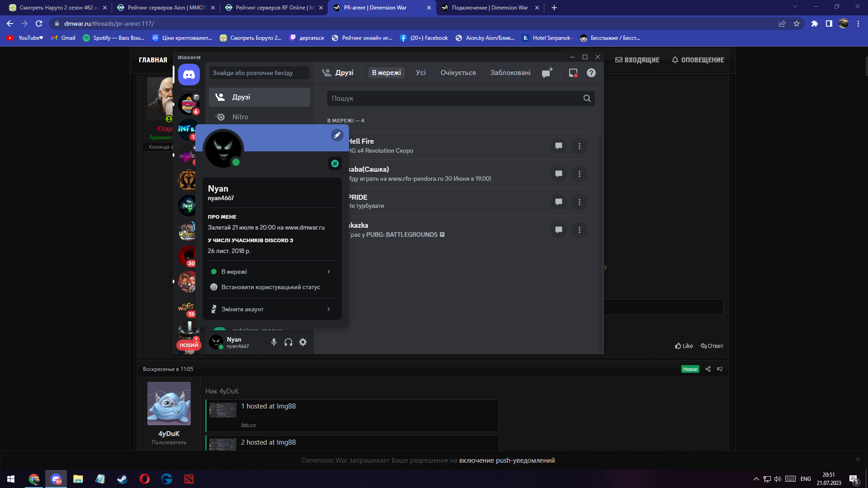Viewport: 868px width, 488px height.
Task: Open more options for Hell Fire
Action: (580, 146)
